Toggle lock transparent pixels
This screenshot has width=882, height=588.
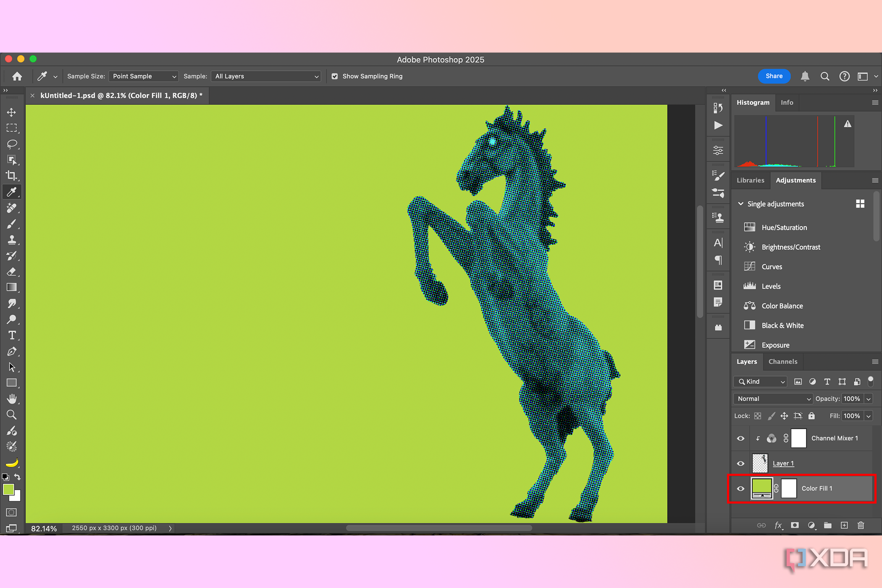point(758,416)
